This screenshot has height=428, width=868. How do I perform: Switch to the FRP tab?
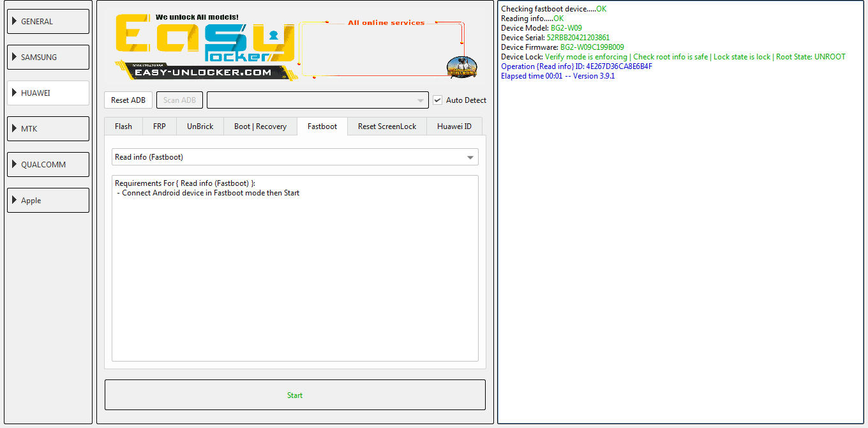(160, 126)
